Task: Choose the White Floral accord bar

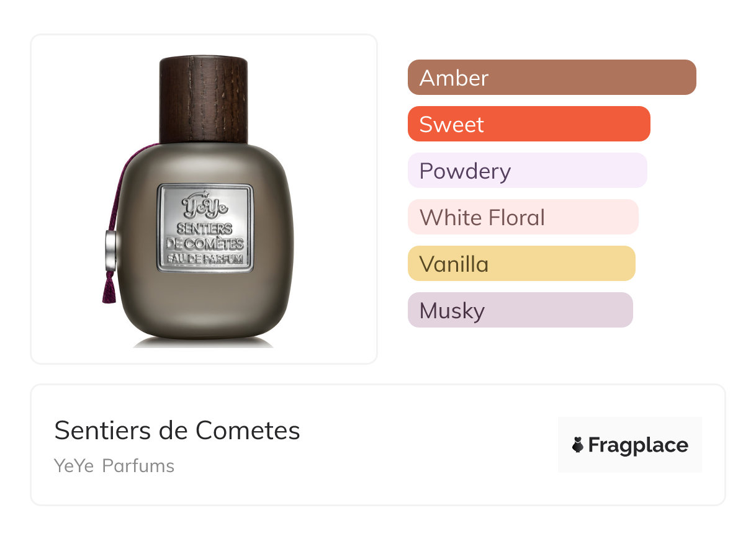Action: [523, 217]
